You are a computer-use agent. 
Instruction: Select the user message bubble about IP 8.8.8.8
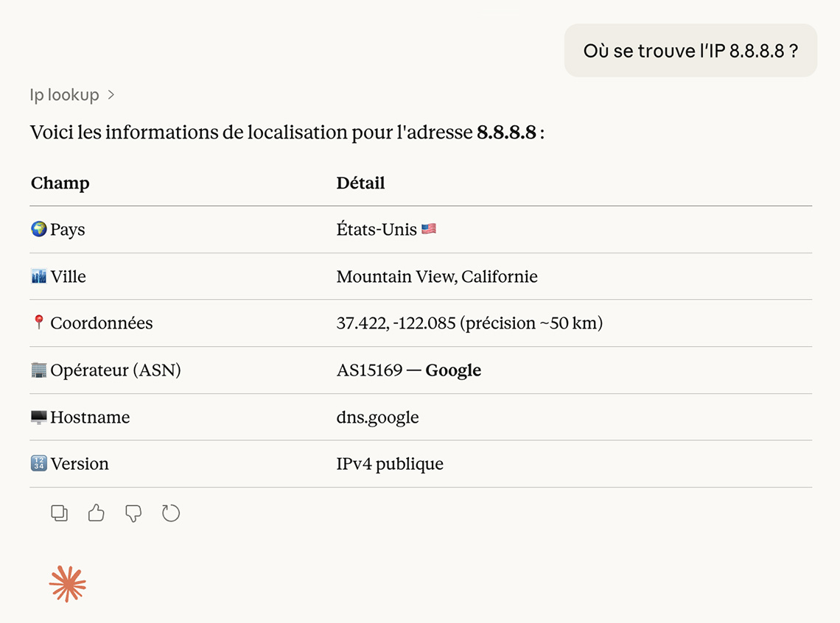[690, 50]
